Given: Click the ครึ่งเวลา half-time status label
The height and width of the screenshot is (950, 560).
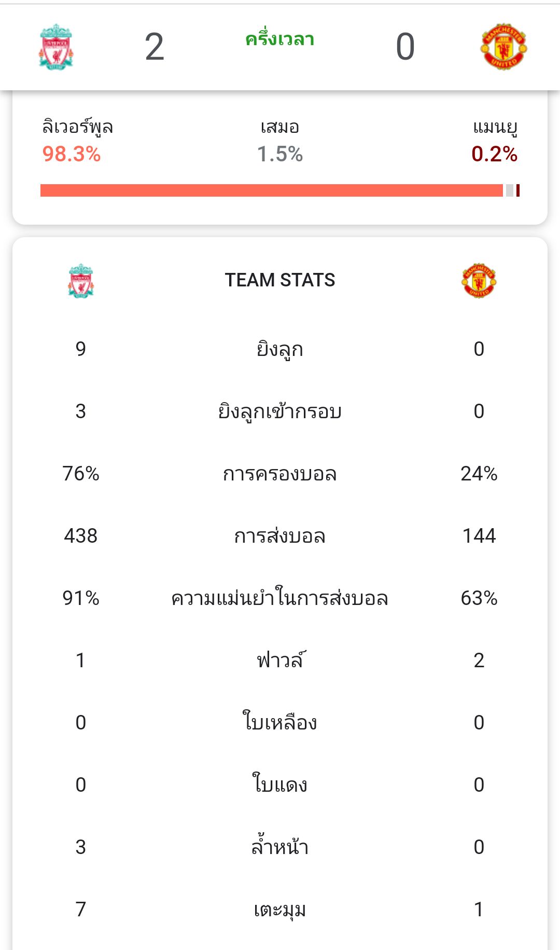Looking at the screenshot, I should point(280,39).
